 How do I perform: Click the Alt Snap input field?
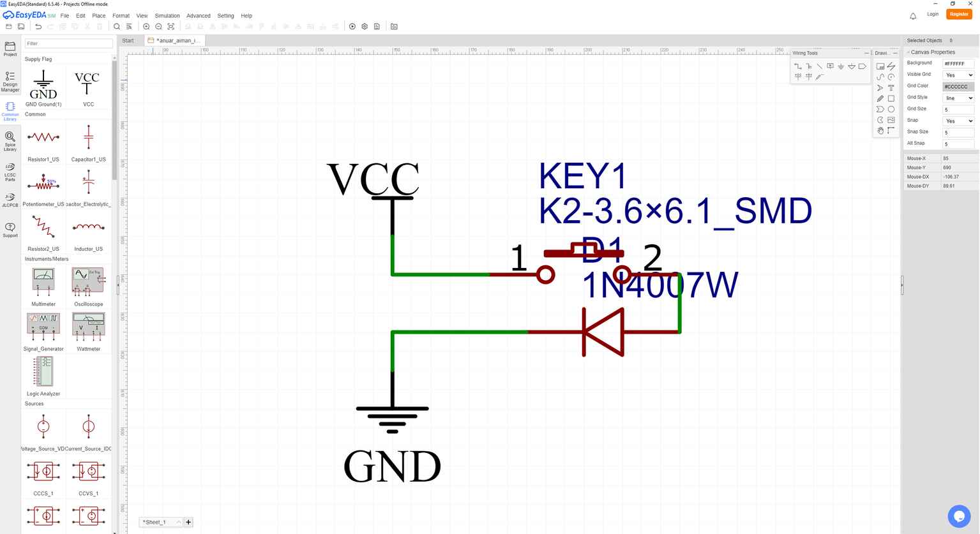(958, 144)
